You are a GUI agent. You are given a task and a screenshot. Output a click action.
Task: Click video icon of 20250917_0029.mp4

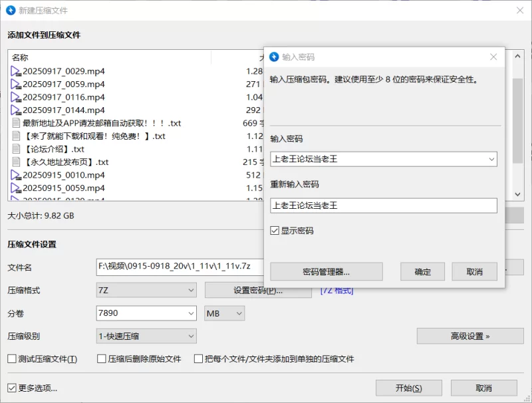[17, 71]
